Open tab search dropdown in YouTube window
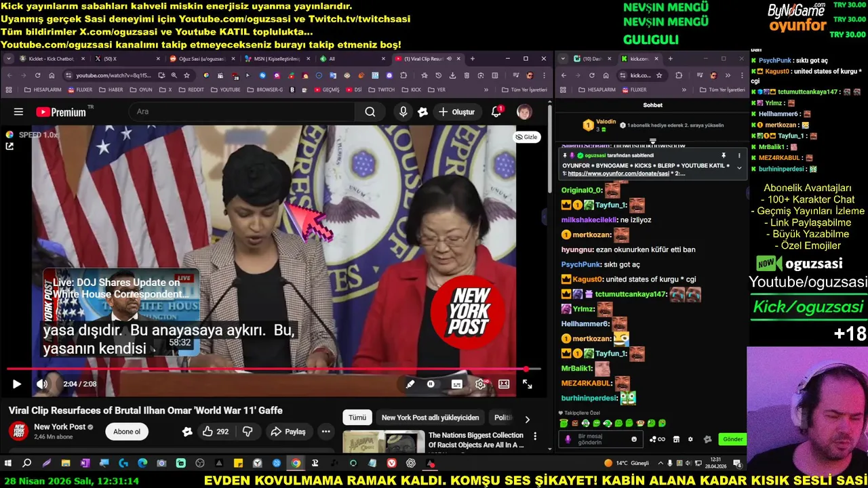Viewport: 868px width, 488px height. point(8,59)
